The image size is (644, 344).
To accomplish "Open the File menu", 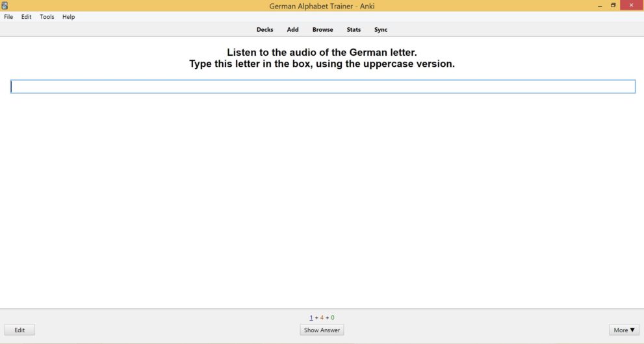I will point(8,17).
